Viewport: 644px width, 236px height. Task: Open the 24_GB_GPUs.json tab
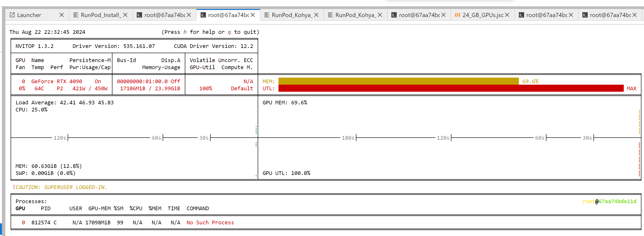pyautogui.click(x=482, y=15)
